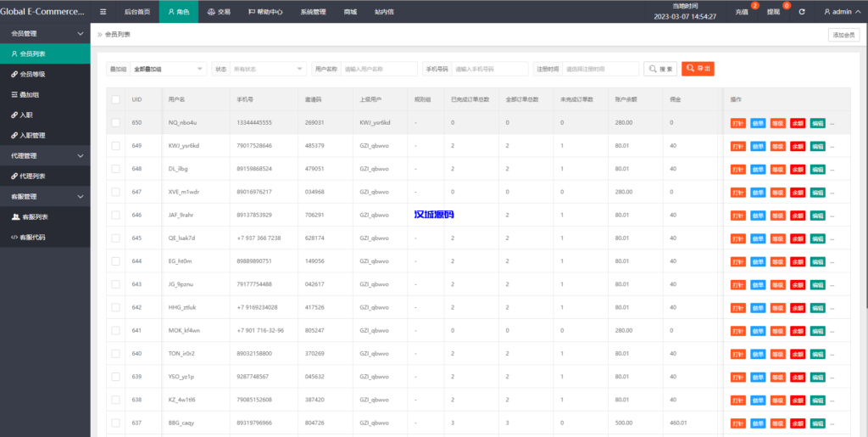Open the 系统管理 top menu
868x437 pixels.
coord(313,12)
